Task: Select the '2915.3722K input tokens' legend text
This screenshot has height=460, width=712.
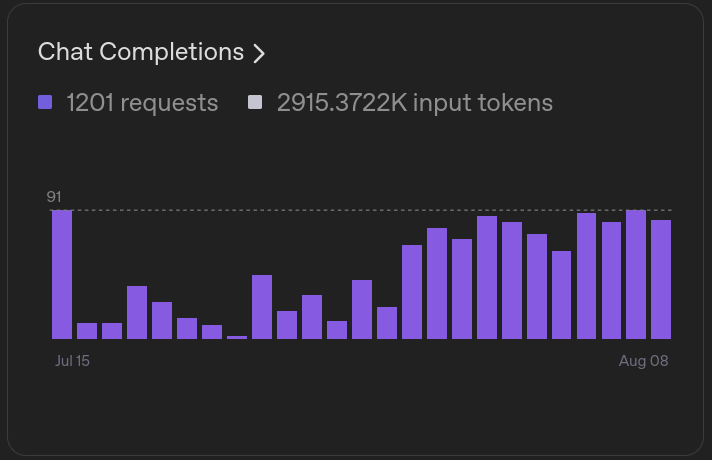Action: [415, 103]
